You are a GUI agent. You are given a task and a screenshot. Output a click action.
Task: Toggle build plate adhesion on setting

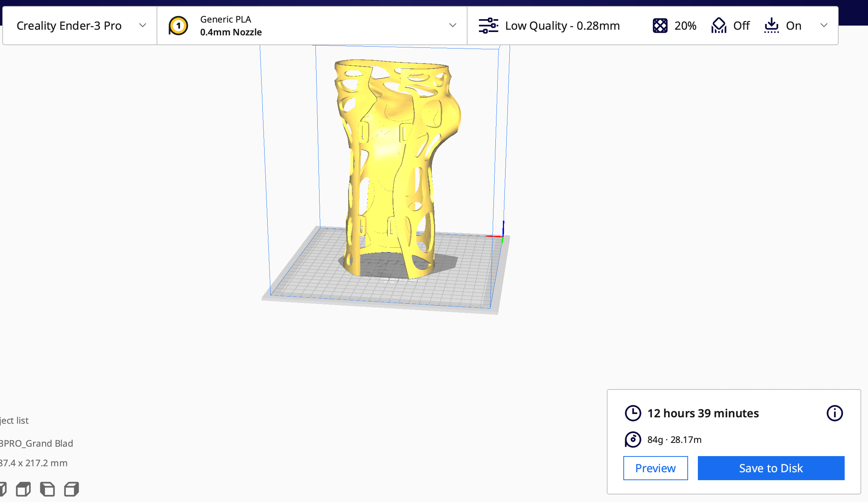(x=794, y=25)
